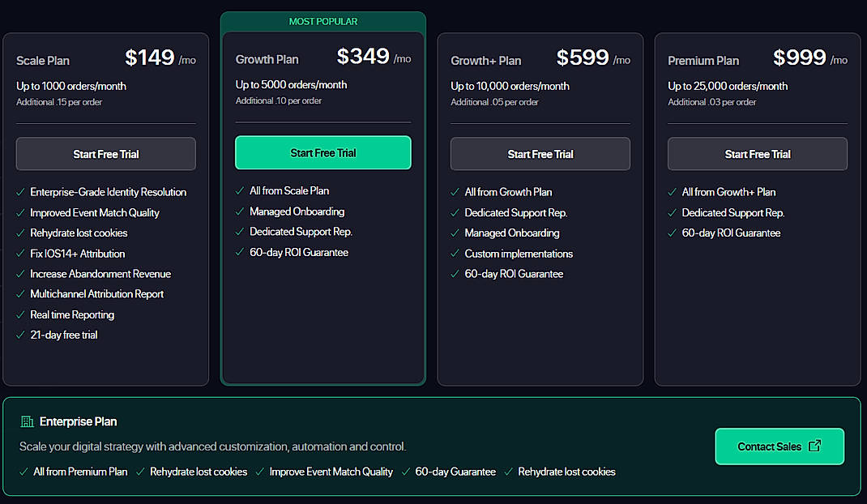Viewport: 867px width, 504px height.
Task: Click the checkmark beside Managed Onboarding in Growth+
Action: (x=455, y=233)
